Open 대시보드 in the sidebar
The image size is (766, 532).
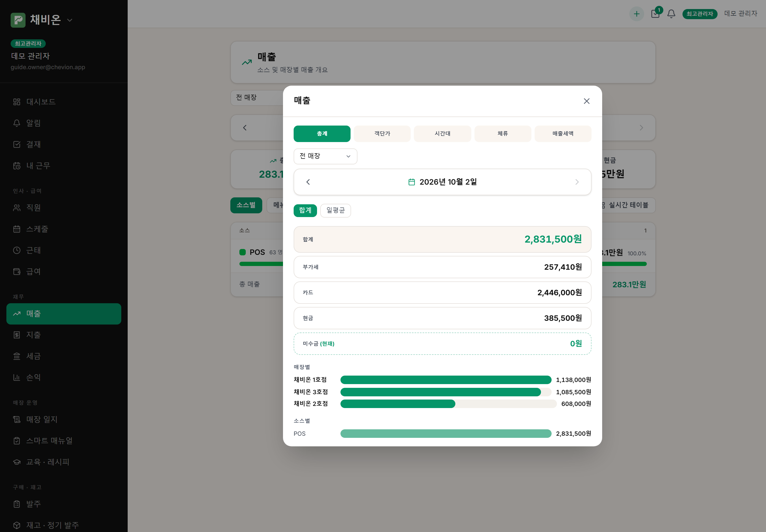coord(64,102)
